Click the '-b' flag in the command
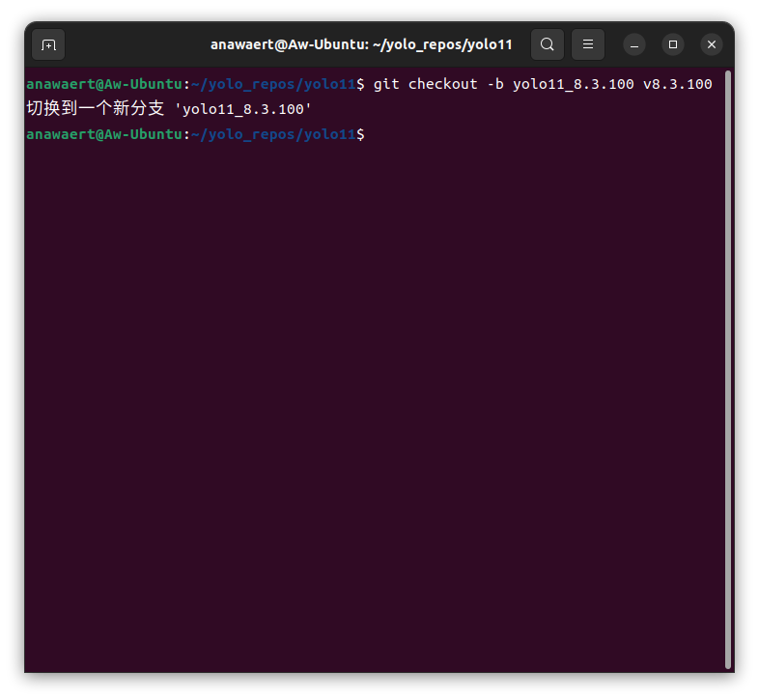Image resolution: width=759 pixels, height=700 pixels. 495,84
